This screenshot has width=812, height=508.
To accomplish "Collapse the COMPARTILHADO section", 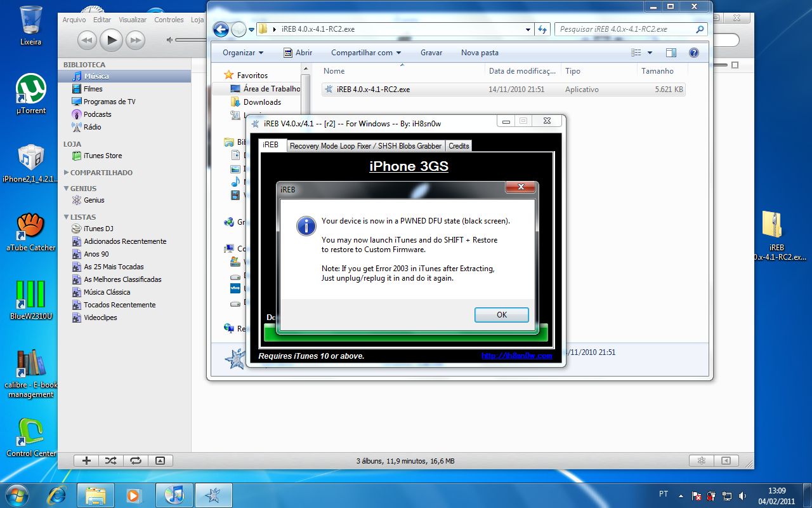I will 66,173.
